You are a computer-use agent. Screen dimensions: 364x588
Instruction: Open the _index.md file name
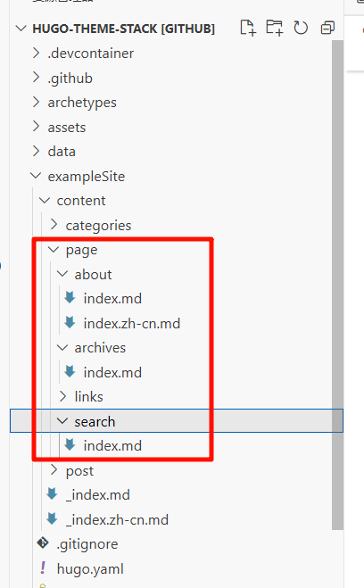coord(97,495)
